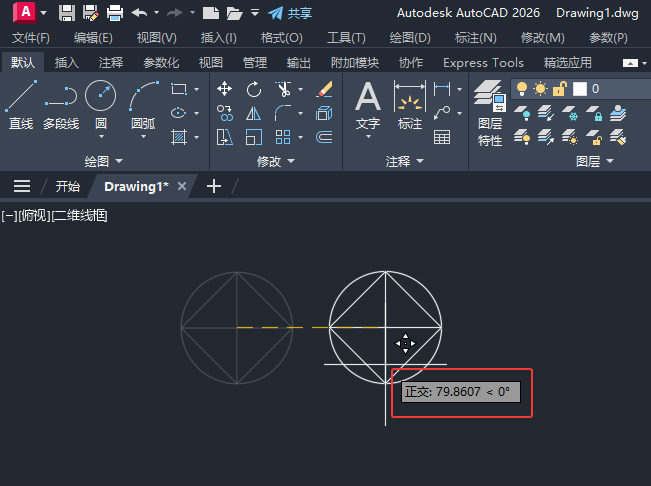The width and height of the screenshot is (651, 486).
Task: Open the Edit (编辑) menu
Action: (x=93, y=38)
